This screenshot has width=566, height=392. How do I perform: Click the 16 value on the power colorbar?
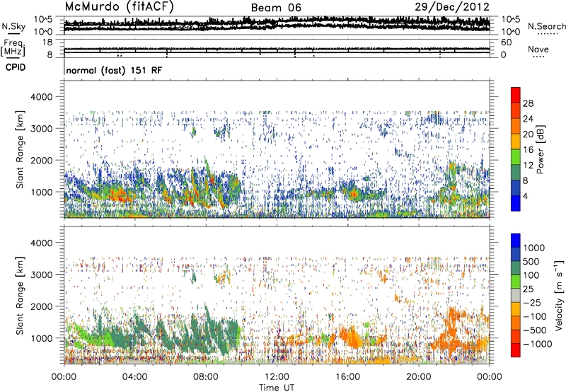[528, 150]
